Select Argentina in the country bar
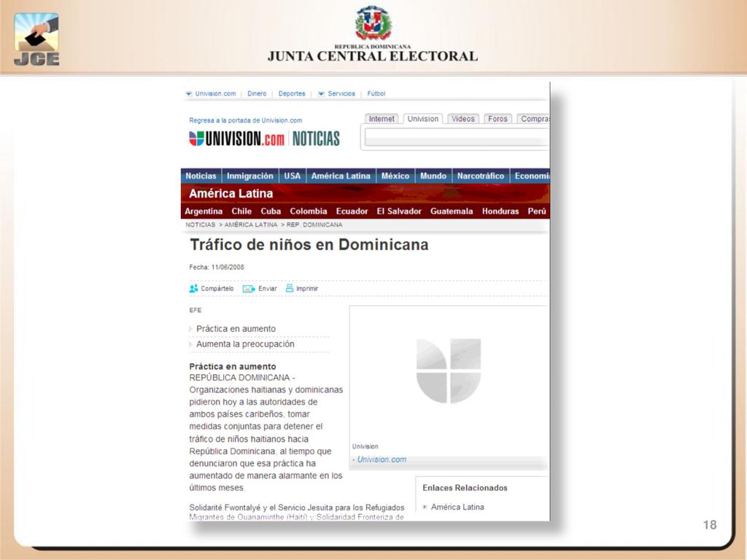 (204, 211)
